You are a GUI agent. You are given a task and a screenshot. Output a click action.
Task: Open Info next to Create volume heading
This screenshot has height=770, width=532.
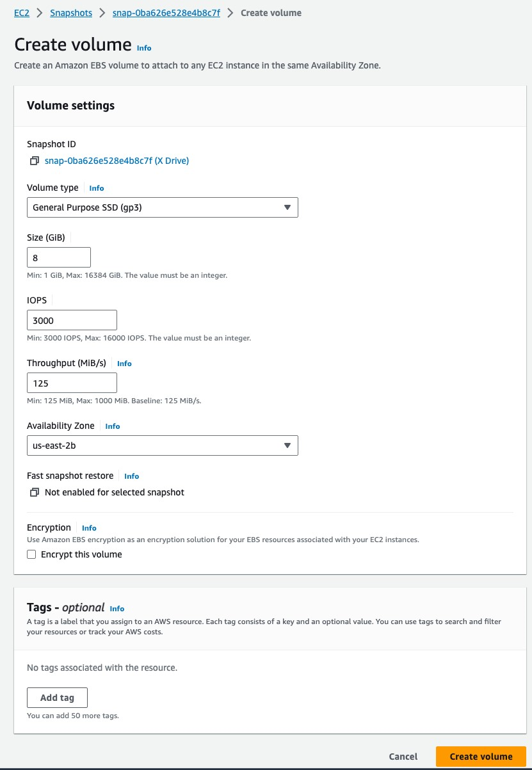[x=144, y=48]
